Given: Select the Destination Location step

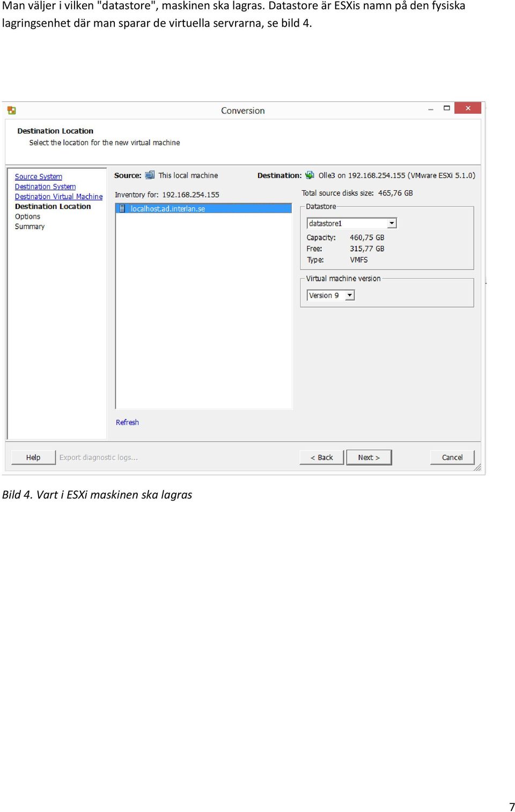Looking at the screenshot, I should pos(53,206).
